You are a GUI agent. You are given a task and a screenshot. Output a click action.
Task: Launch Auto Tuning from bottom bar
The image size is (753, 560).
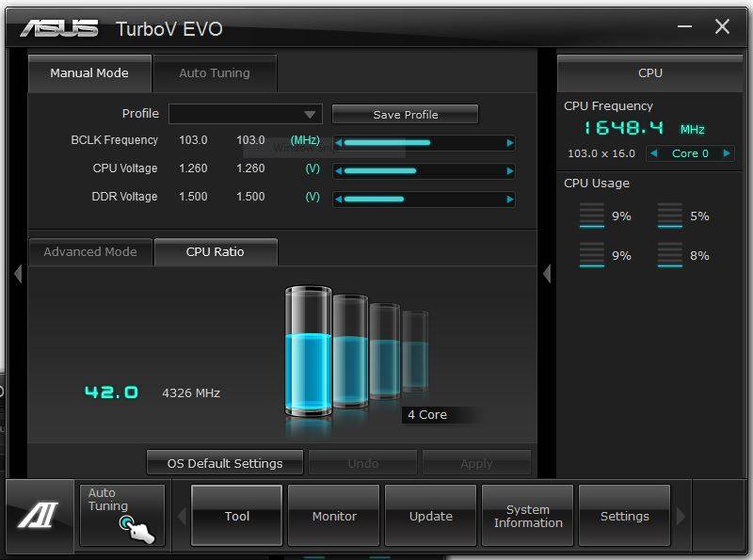[122, 516]
